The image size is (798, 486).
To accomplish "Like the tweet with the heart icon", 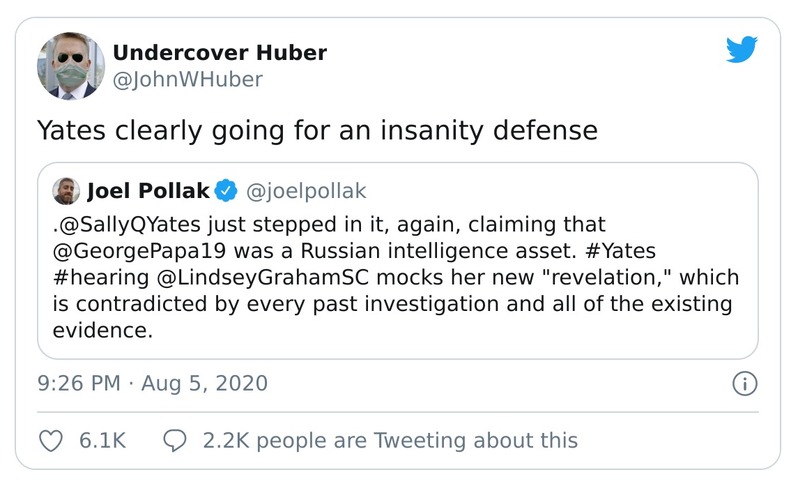I will point(50,440).
